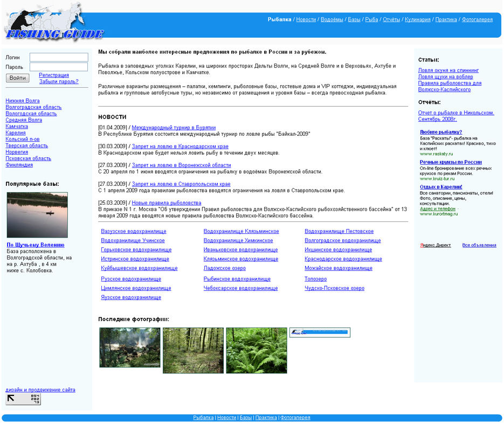The width and height of the screenshot is (504, 424).
Task: Click the visitor counter icon
Action: point(23,399)
